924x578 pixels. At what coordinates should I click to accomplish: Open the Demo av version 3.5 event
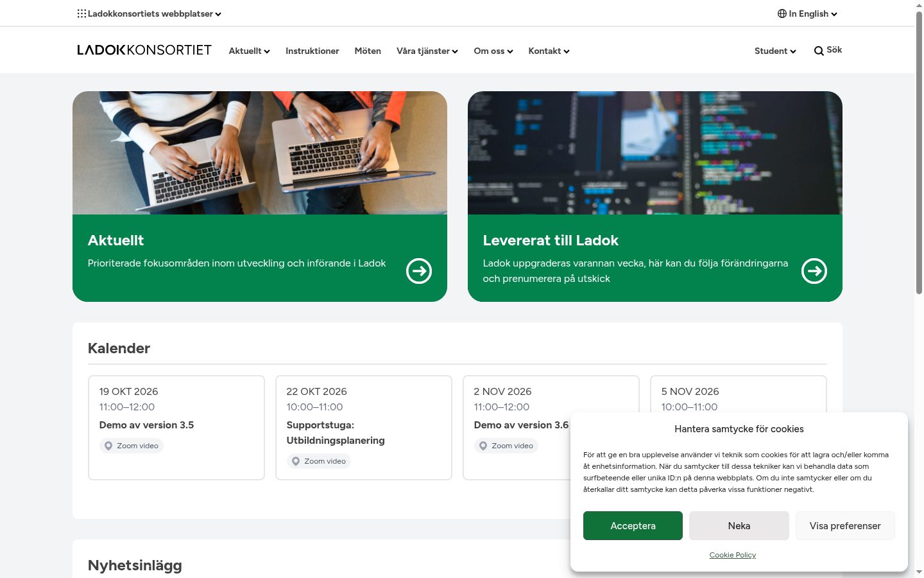click(146, 425)
